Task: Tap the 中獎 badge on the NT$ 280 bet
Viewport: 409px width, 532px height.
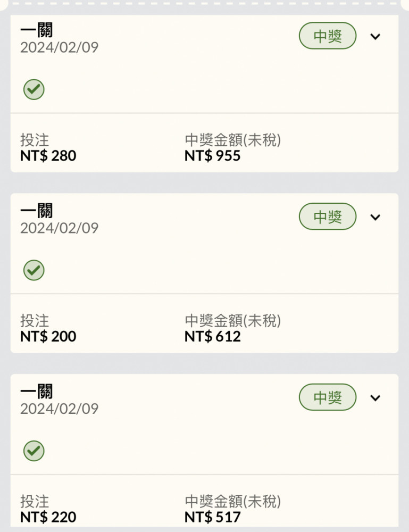Action: (x=328, y=36)
